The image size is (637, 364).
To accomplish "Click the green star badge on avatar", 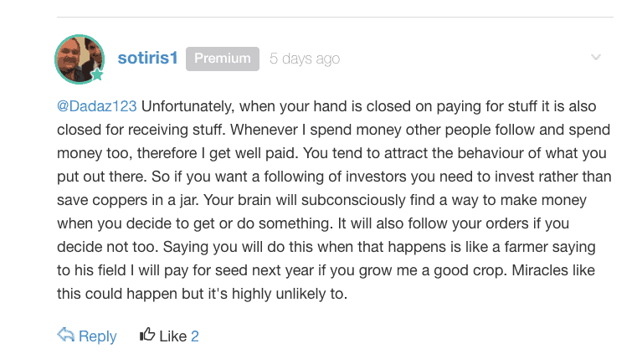I will coord(97,74).
